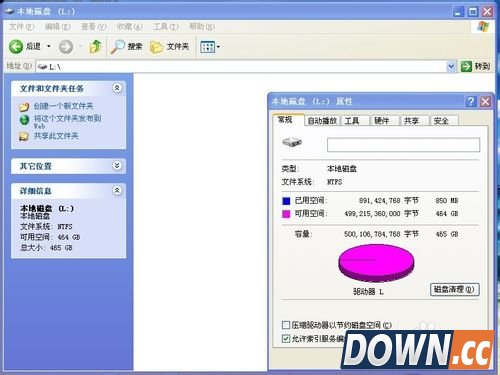Go up one folder level icon
The image size is (500, 375).
96,46
